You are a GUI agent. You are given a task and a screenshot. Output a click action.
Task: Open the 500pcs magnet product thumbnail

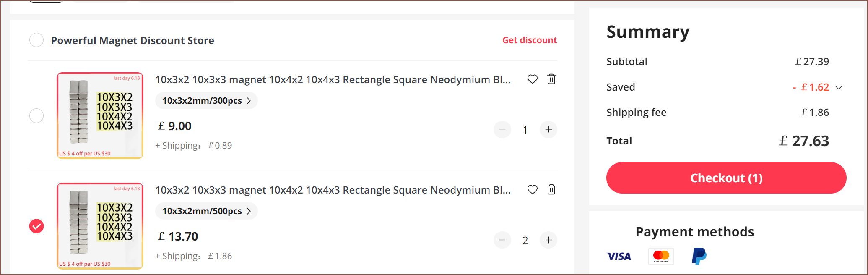click(x=100, y=226)
